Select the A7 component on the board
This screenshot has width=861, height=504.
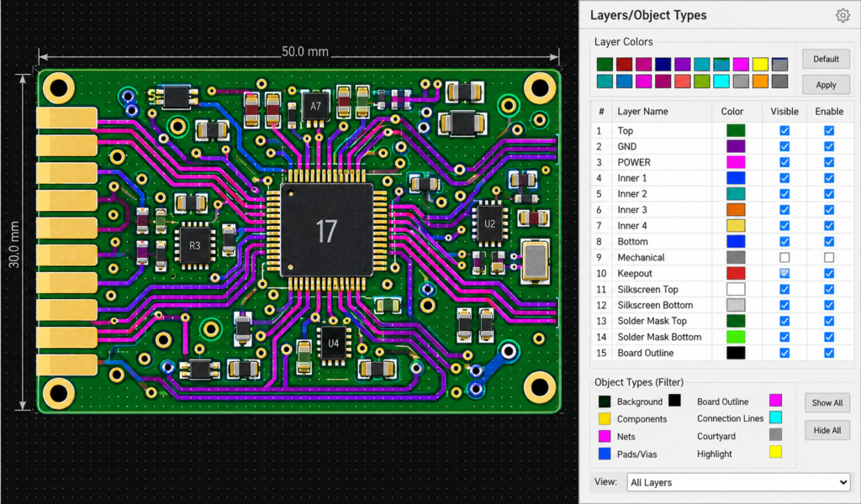point(315,107)
